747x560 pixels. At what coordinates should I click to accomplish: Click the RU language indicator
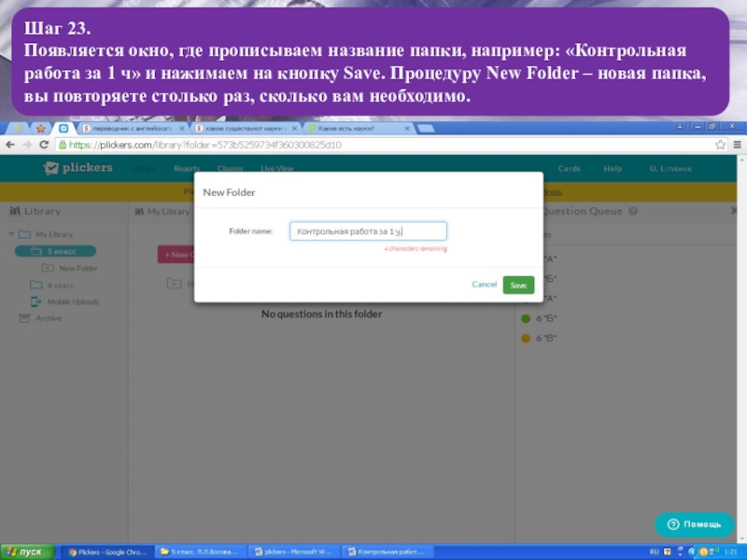[655, 552]
